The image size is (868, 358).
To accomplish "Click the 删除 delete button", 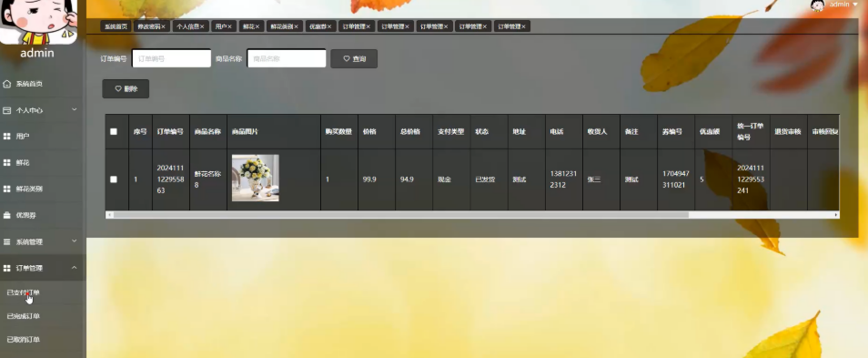I will (126, 88).
